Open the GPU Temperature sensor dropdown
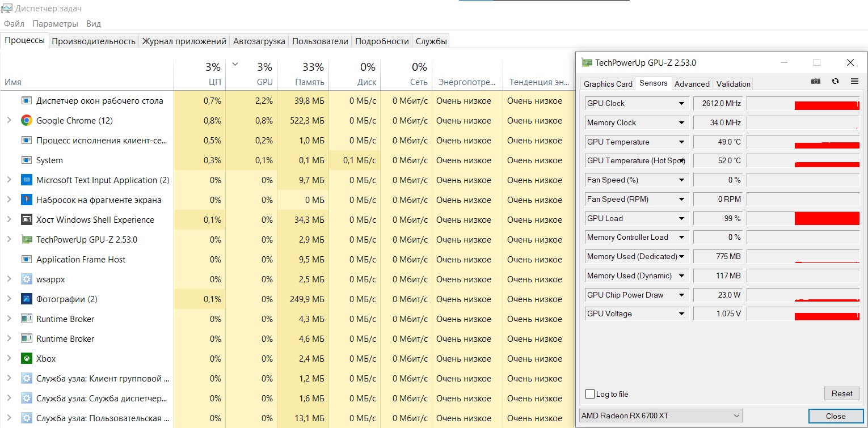Screen dimensions: 868x428 click(681, 142)
